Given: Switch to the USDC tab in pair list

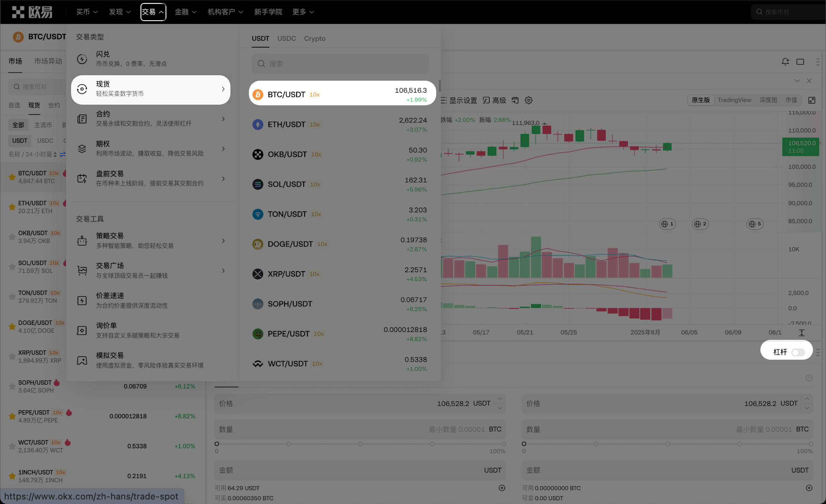Looking at the screenshot, I should (286, 38).
